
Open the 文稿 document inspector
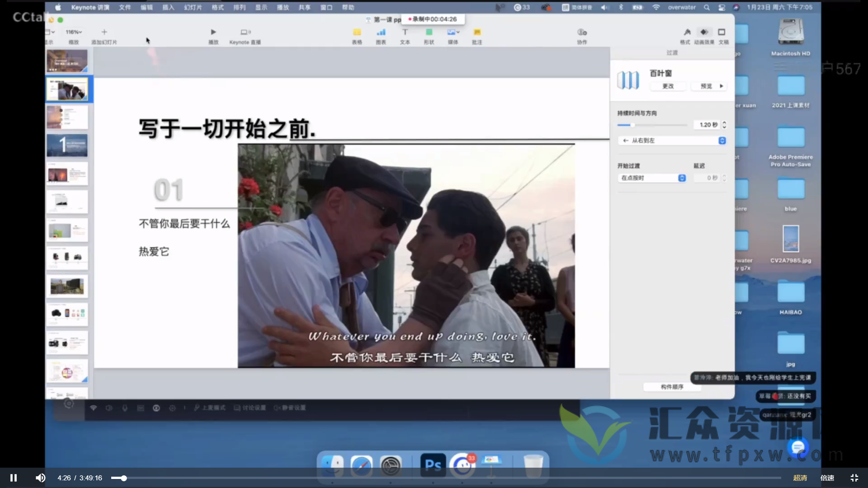tap(722, 32)
